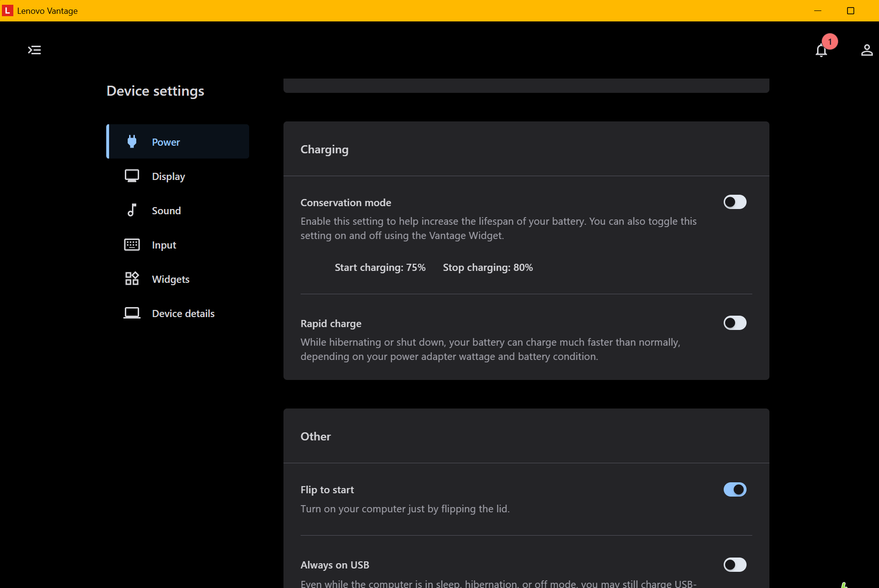The image size is (879, 588).
Task: Click the 'Enable this setting to help' description
Action: pyautogui.click(x=498, y=229)
